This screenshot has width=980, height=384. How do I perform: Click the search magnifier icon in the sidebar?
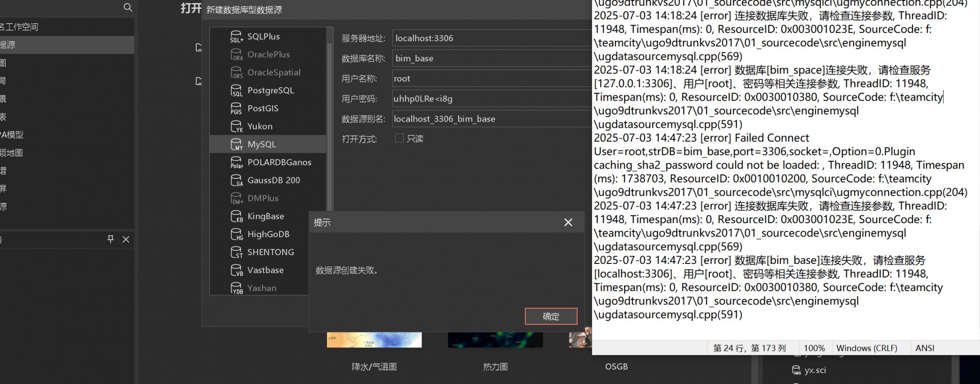coord(128,7)
